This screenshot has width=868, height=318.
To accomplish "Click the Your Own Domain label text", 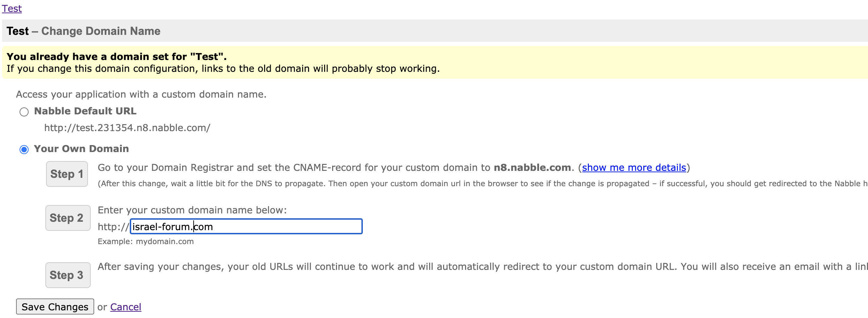I will (x=81, y=149).
